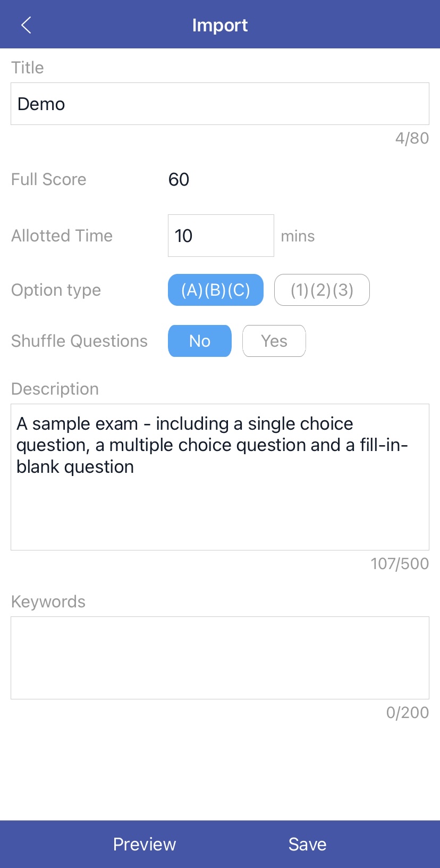Select the (A)(B)(C) option type
This screenshot has width=440, height=868.
click(215, 290)
